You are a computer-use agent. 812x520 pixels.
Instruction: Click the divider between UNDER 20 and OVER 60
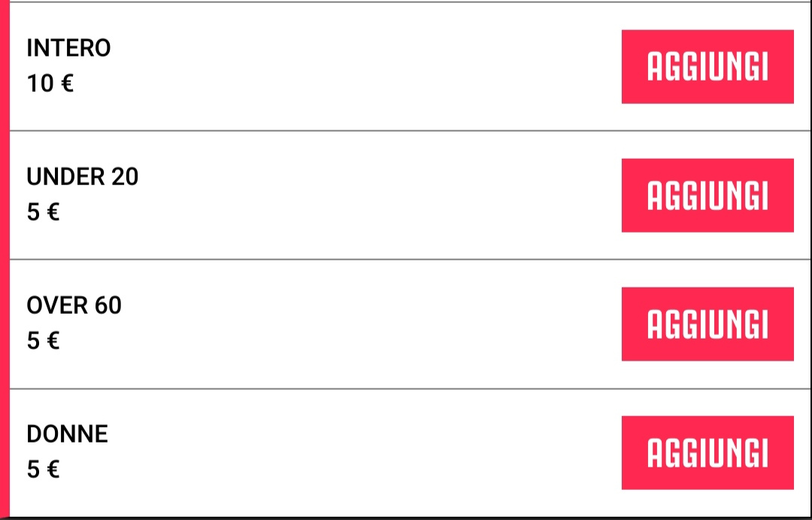(x=411, y=259)
